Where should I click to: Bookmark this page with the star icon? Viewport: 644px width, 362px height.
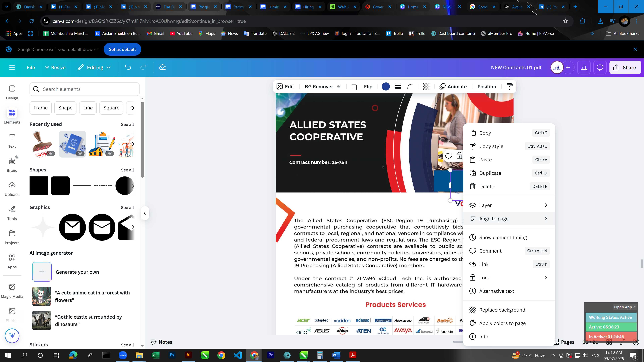(x=566, y=21)
